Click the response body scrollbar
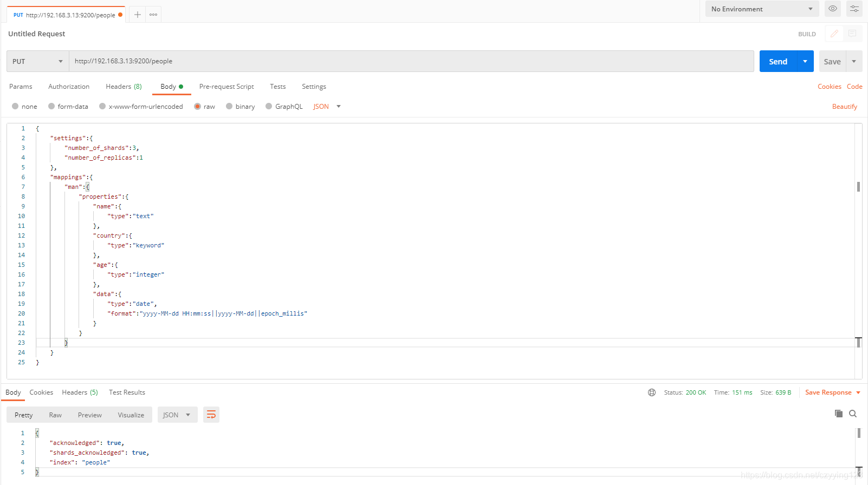This screenshot has height=485, width=868. 859,433
